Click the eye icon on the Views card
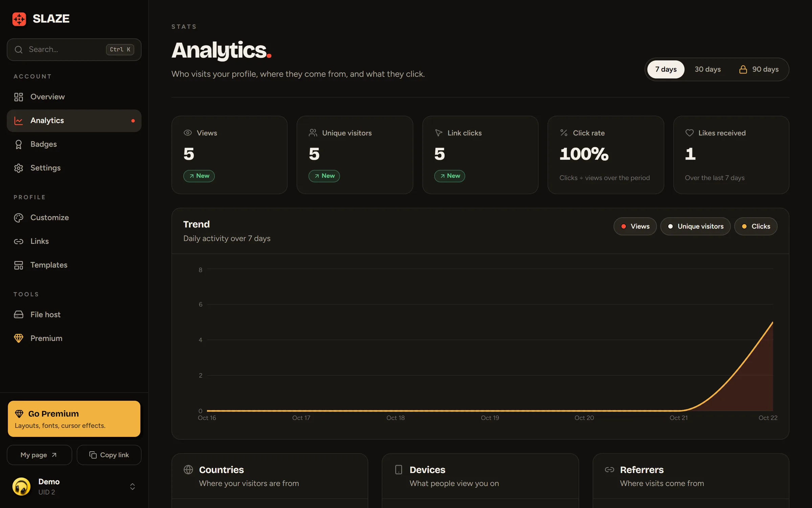The image size is (812, 508). [x=188, y=133]
